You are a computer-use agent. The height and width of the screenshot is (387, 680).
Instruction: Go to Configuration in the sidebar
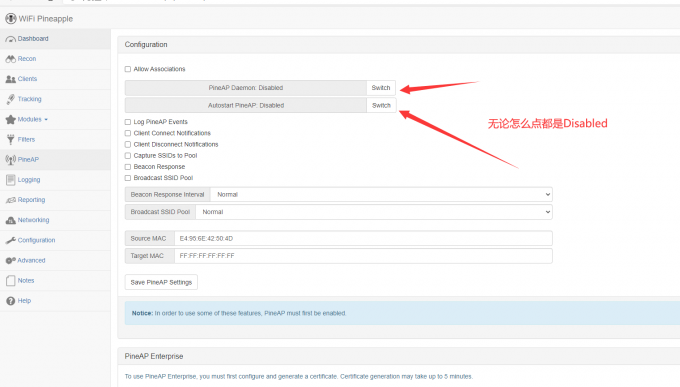click(36, 240)
